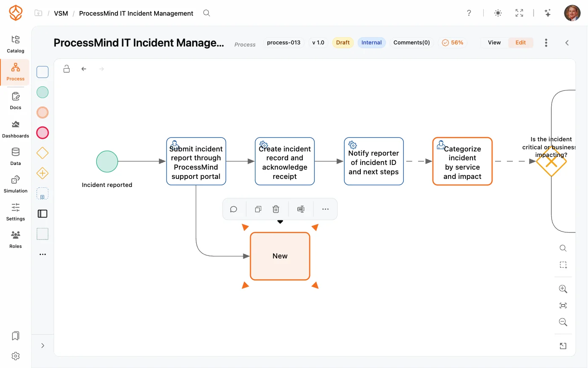Redo the diagram change
This screenshot has height=368, width=588.
tap(101, 69)
